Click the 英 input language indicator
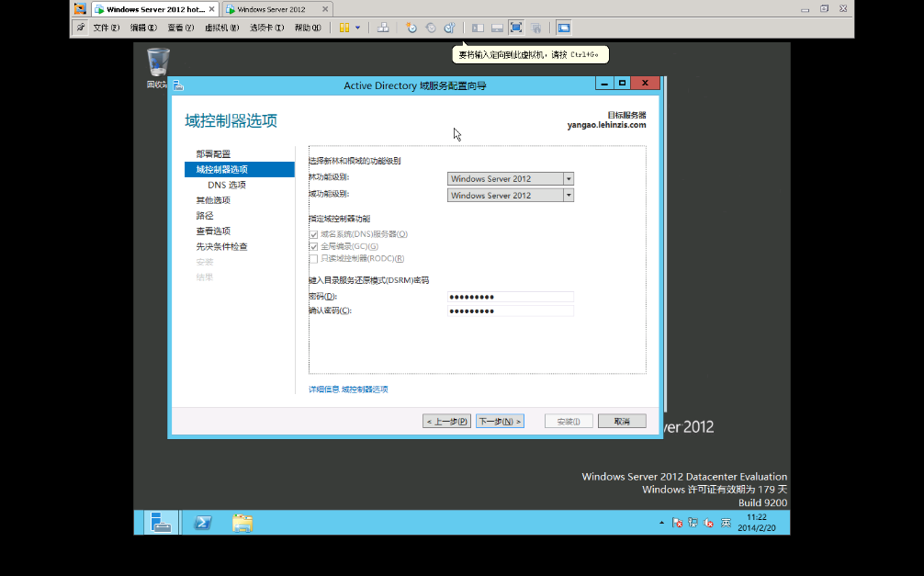Image resolution: width=924 pixels, height=576 pixels. [726, 523]
